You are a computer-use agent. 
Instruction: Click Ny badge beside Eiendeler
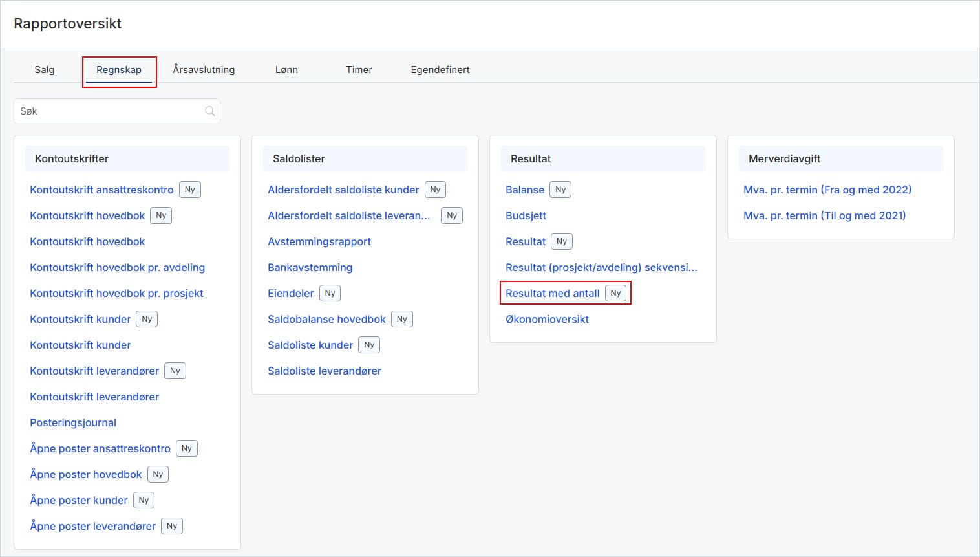[x=330, y=293]
